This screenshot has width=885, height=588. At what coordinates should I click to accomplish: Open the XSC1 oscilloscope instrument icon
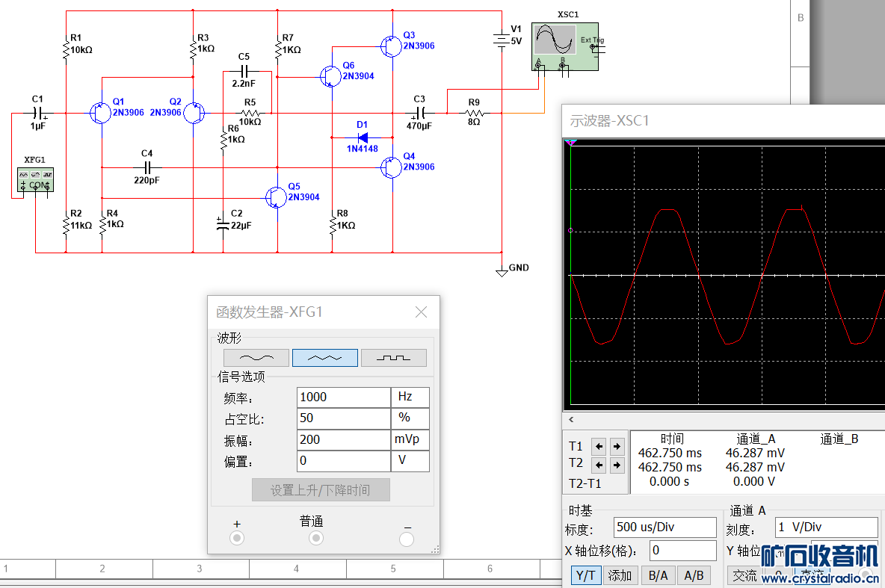pos(564,46)
